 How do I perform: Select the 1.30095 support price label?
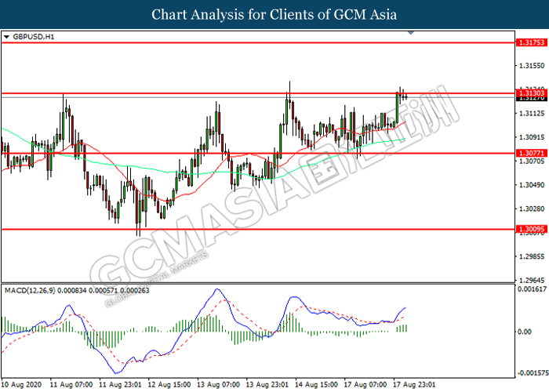pos(531,229)
